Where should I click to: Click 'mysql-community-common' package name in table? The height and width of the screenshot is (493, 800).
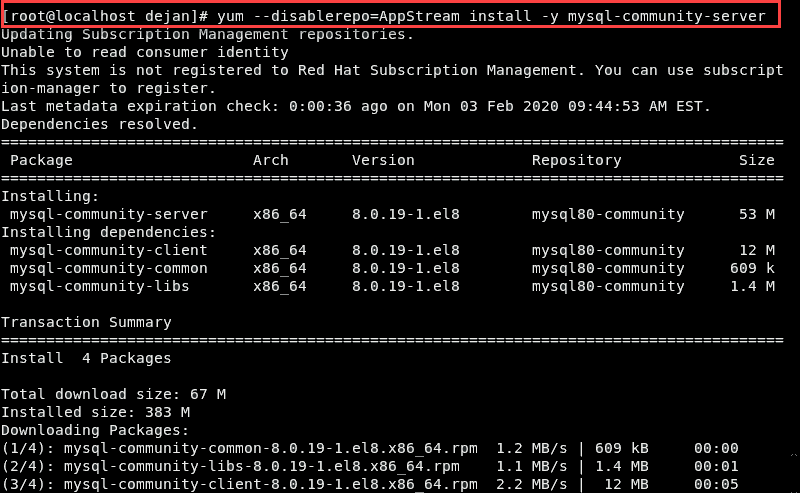(109, 268)
